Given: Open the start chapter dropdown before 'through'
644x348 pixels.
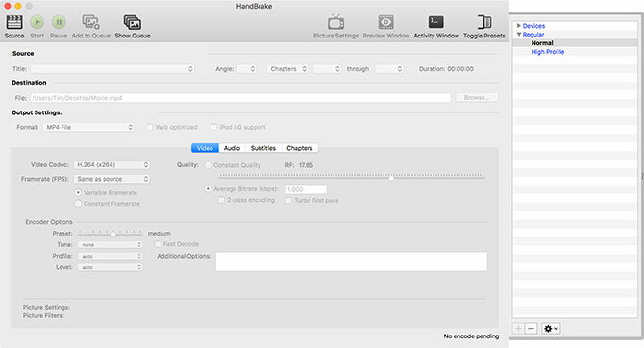Looking at the screenshot, I should 328,69.
